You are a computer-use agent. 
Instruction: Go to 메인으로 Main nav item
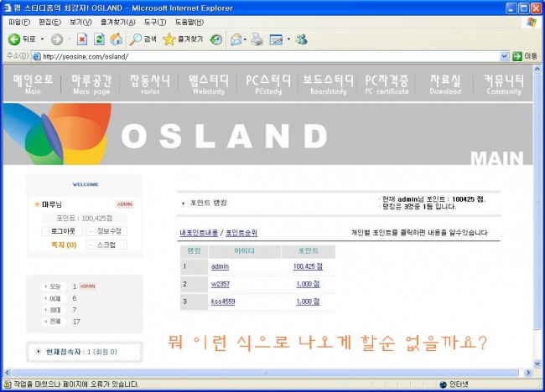33,85
